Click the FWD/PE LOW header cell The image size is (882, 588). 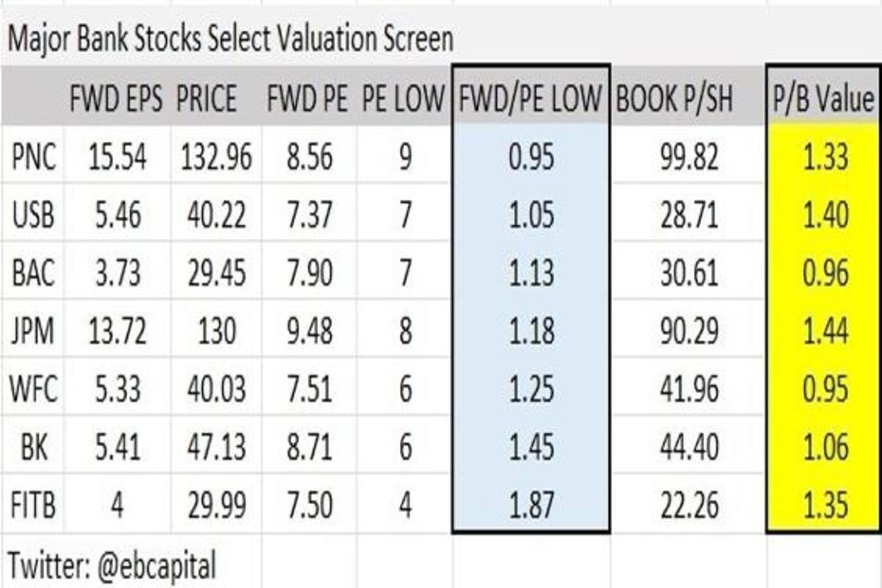(x=531, y=99)
